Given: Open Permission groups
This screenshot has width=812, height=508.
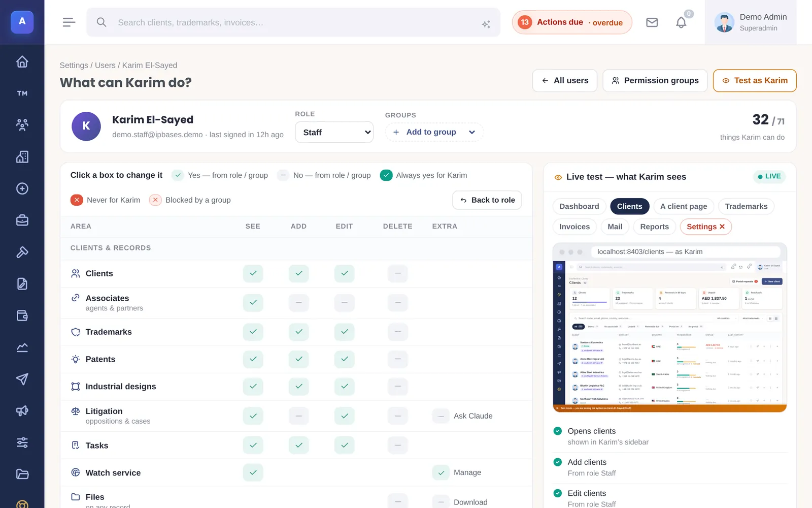Looking at the screenshot, I should pyautogui.click(x=655, y=81).
